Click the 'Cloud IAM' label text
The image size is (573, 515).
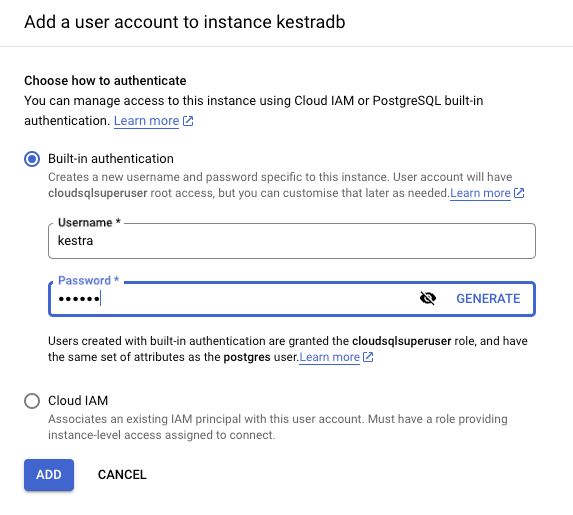pos(78,401)
